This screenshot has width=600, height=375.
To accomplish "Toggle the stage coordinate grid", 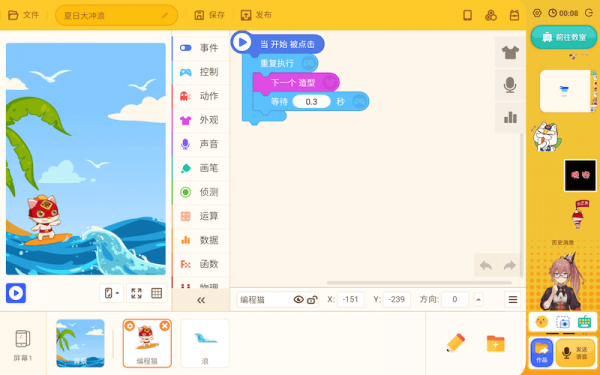I will (157, 293).
